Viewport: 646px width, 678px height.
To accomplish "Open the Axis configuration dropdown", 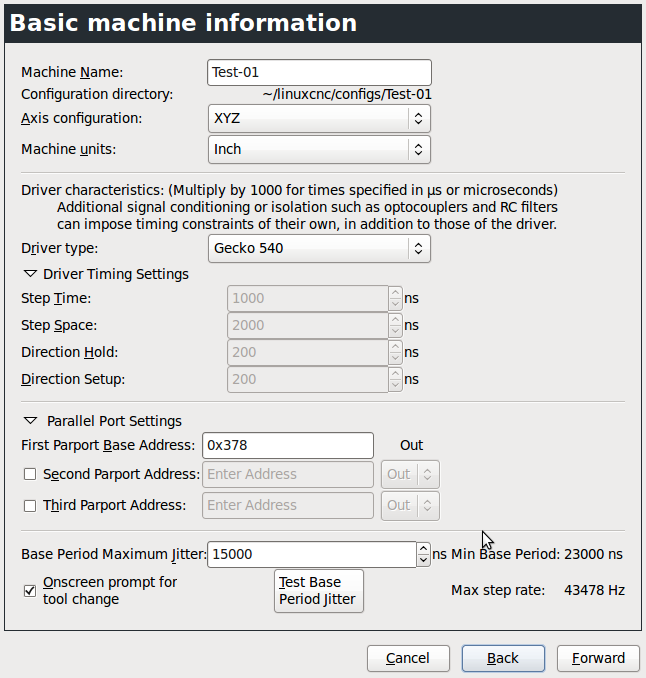I will (x=319, y=118).
